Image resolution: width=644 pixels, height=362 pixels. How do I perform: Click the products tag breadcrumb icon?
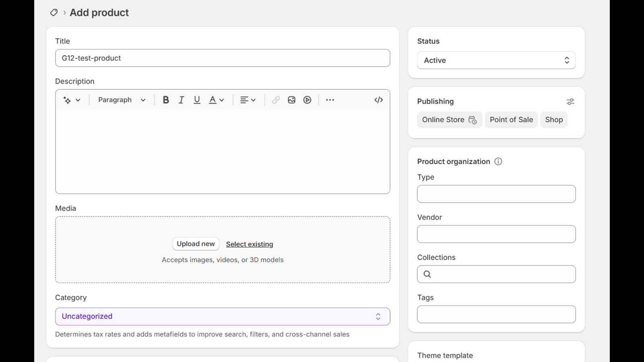click(x=54, y=12)
